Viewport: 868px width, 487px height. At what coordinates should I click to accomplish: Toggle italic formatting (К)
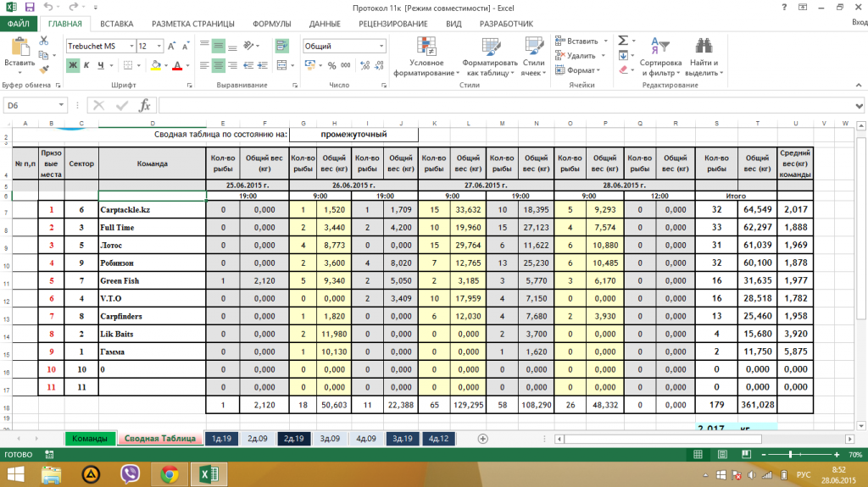(86, 66)
